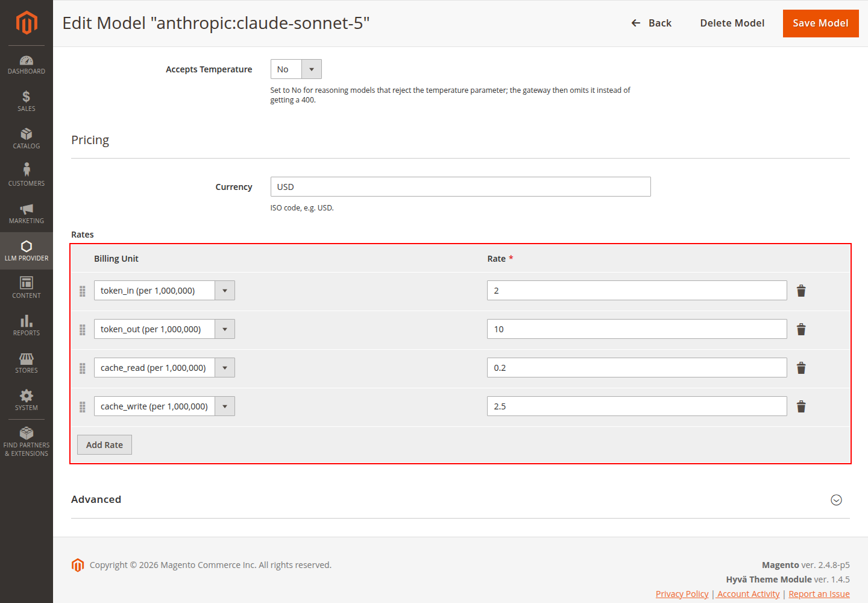868x603 pixels.
Task: Click the footer Magento logo
Action: (x=78, y=565)
